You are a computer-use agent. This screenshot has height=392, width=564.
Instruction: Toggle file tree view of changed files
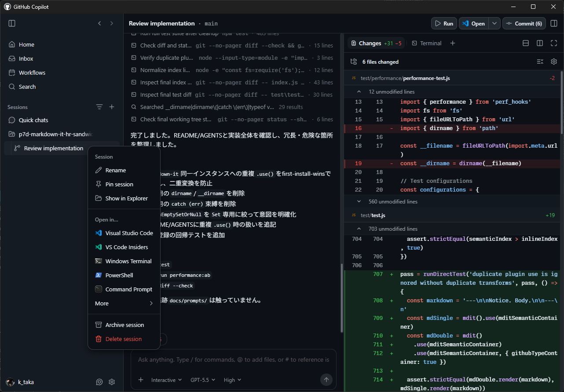coord(353,62)
